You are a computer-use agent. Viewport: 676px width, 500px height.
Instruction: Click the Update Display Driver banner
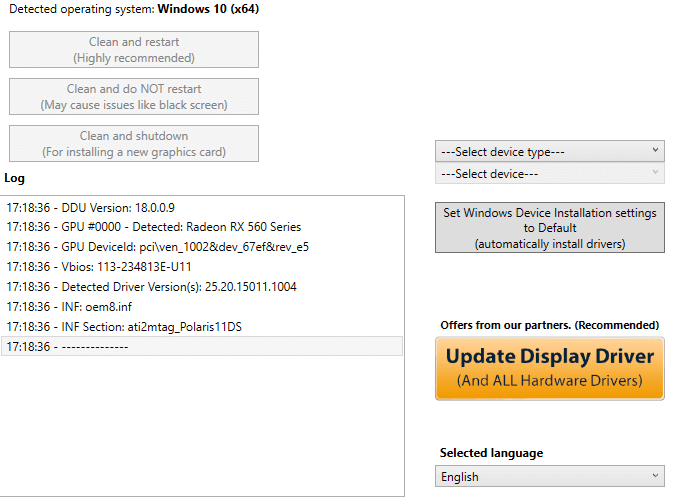tap(550, 369)
